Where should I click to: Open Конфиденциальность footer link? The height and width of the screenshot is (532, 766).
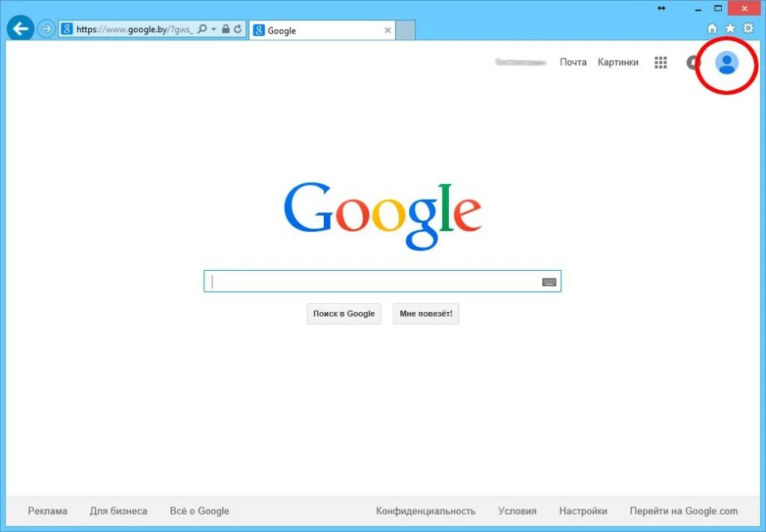426,511
